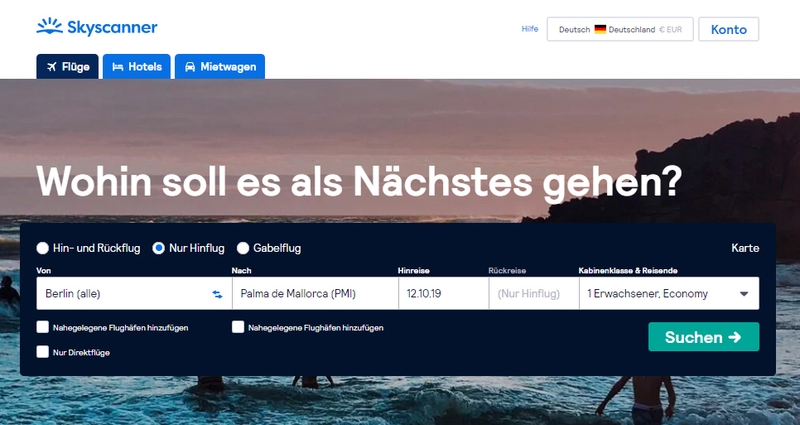Select Nur Hinflug radio button
The height and width of the screenshot is (425, 800).
[159, 248]
